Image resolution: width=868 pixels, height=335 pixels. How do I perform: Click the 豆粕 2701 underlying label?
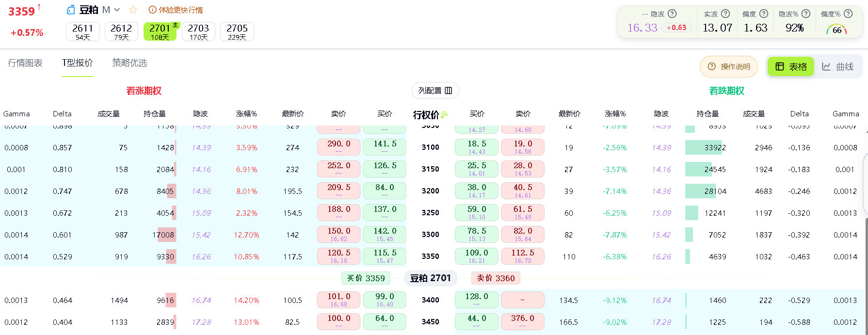pos(431,278)
